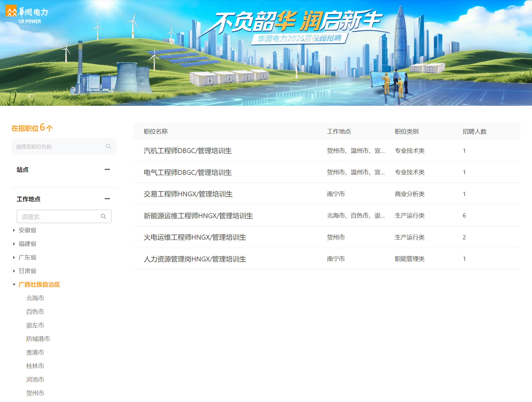This screenshot has height=402, width=532.
Task: Filter by 河池市
Action: [x=35, y=380]
